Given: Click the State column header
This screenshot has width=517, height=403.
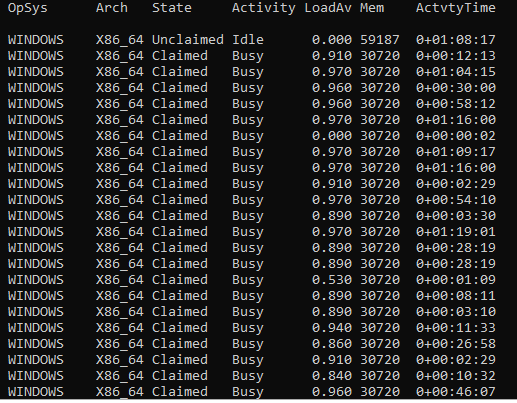Looking at the screenshot, I should tap(172, 8).
